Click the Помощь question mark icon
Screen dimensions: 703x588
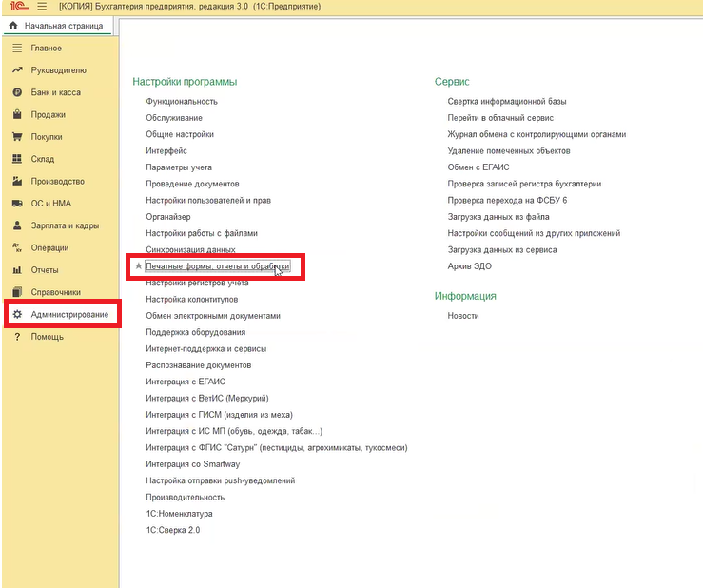(x=17, y=337)
